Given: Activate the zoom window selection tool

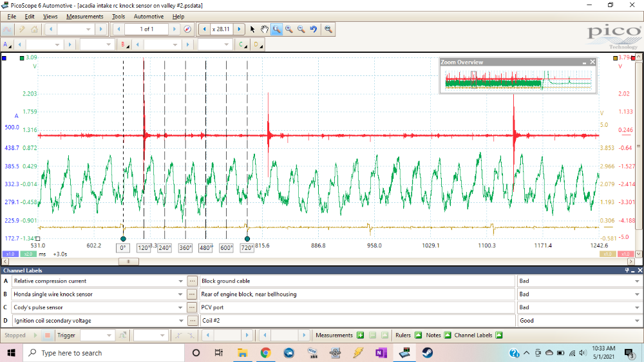Looking at the screenshot, I should (x=277, y=29).
